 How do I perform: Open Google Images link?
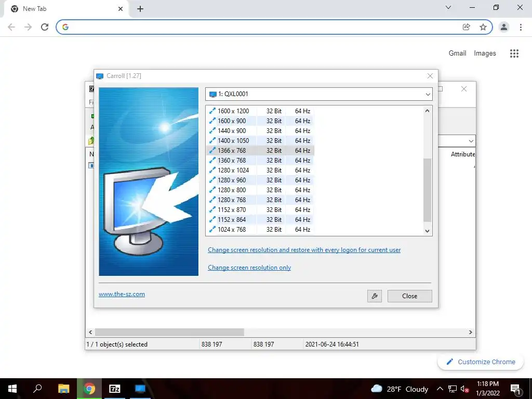(x=485, y=54)
